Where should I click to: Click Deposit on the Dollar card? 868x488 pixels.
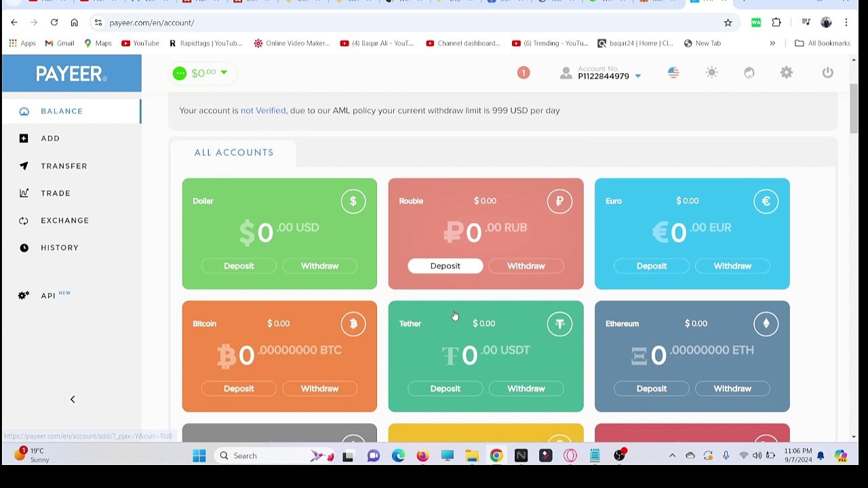tap(239, 266)
